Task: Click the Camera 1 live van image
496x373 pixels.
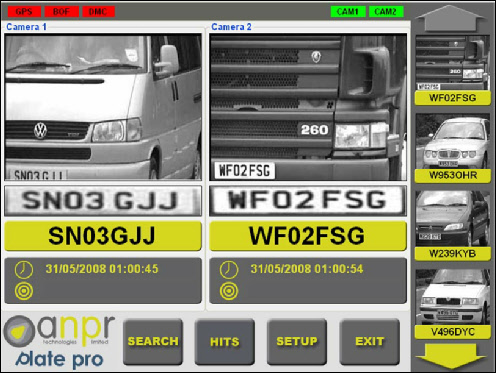Action: [103, 107]
